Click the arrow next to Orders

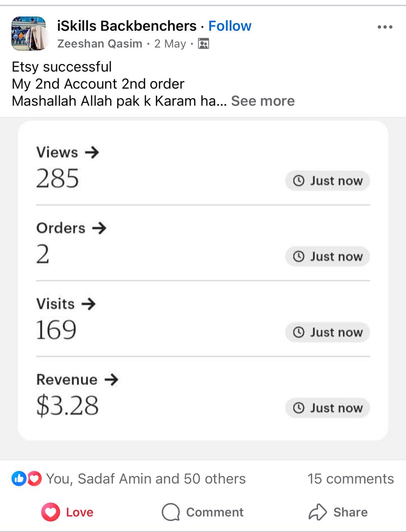[x=99, y=228]
